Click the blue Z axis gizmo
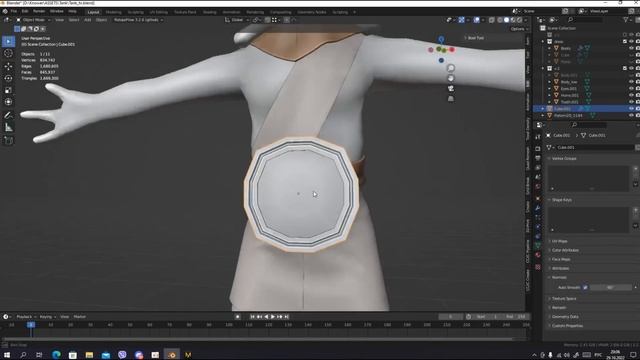 pos(441,40)
